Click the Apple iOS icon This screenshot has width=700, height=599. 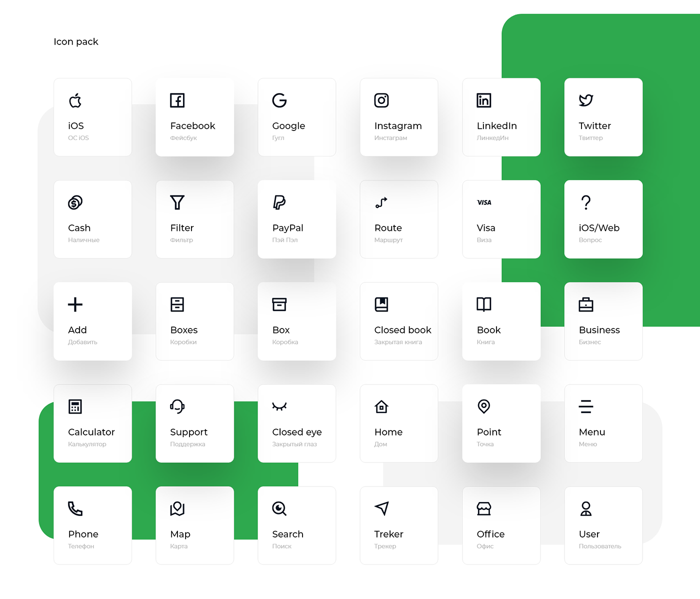coord(75,100)
